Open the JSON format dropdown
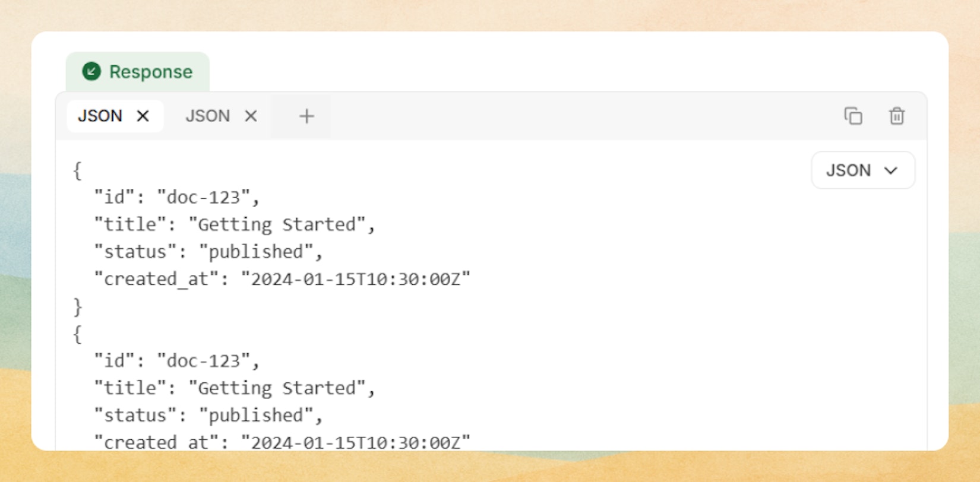The height and width of the screenshot is (482, 980). (862, 171)
